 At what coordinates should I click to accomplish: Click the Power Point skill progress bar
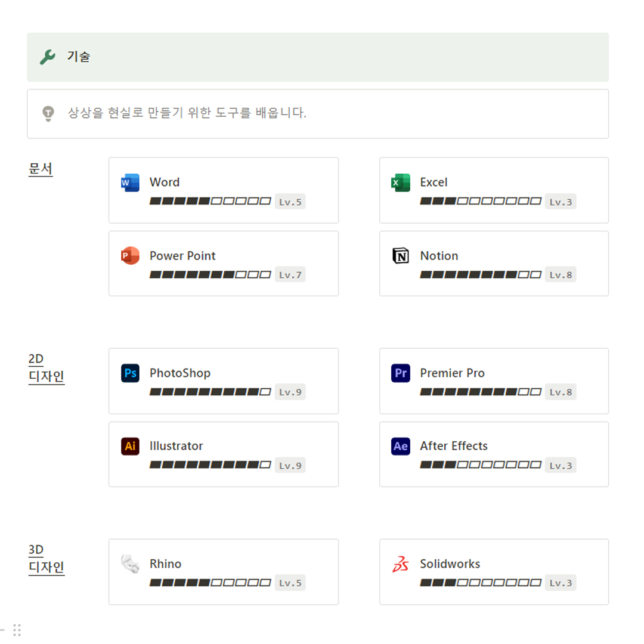coord(210,275)
